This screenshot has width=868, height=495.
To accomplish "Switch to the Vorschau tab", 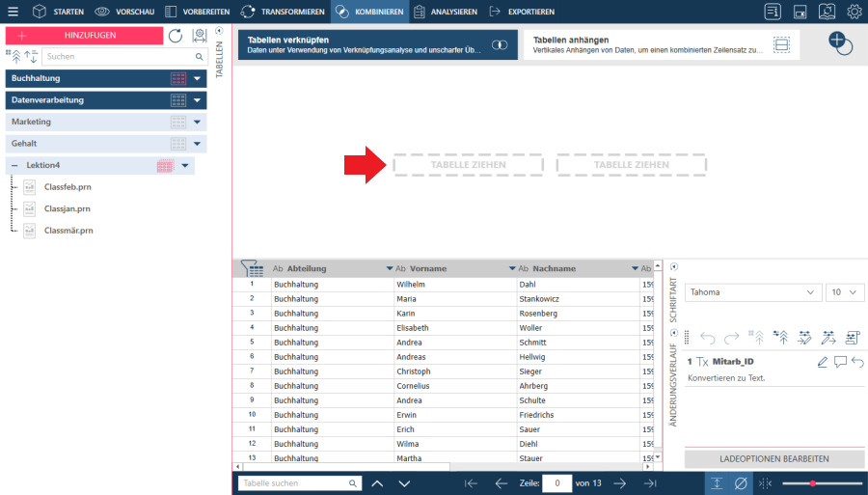I will pos(124,12).
